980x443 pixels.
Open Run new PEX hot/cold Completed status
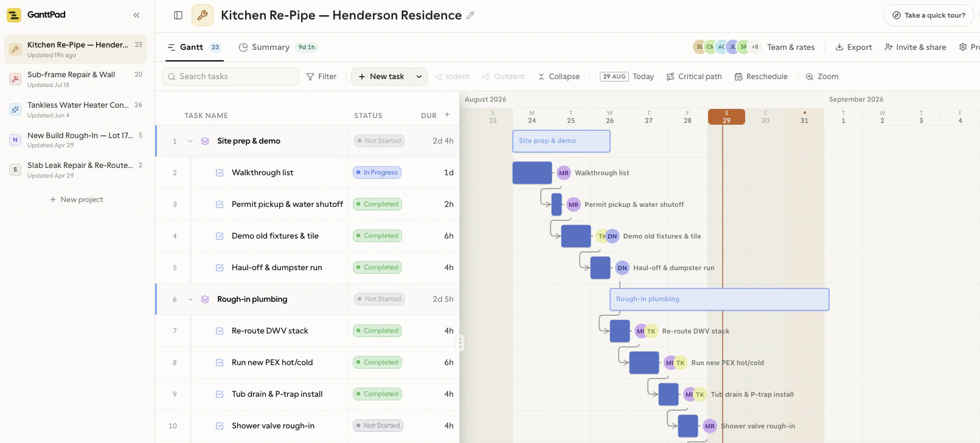click(x=378, y=363)
